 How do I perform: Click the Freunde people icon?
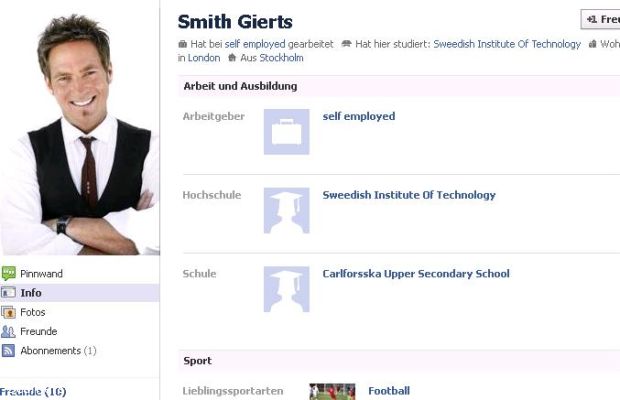[8, 331]
